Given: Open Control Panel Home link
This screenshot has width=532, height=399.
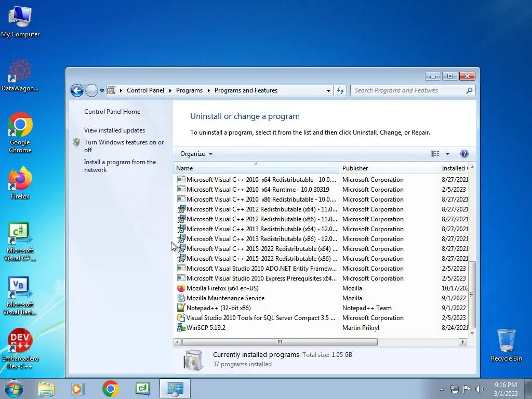Looking at the screenshot, I should pyautogui.click(x=112, y=112).
